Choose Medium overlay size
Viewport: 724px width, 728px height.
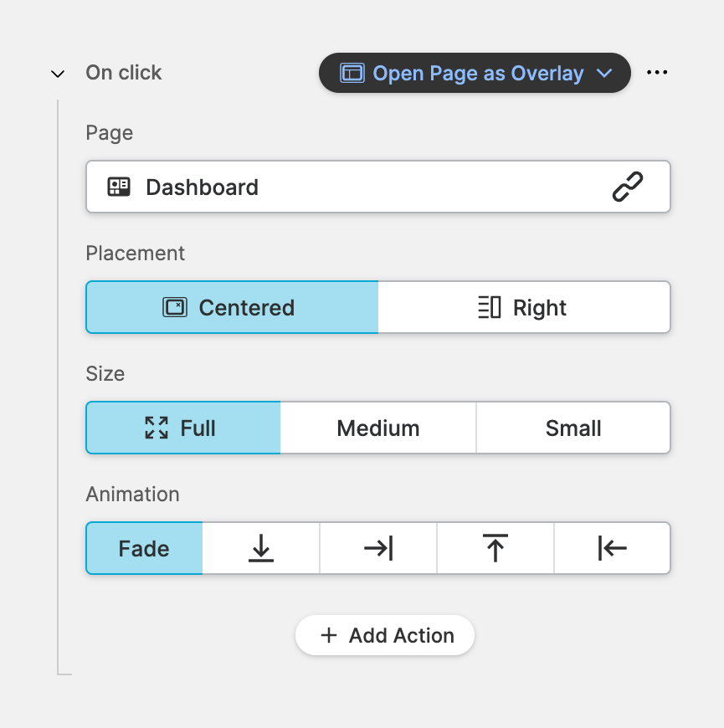coord(378,428)
